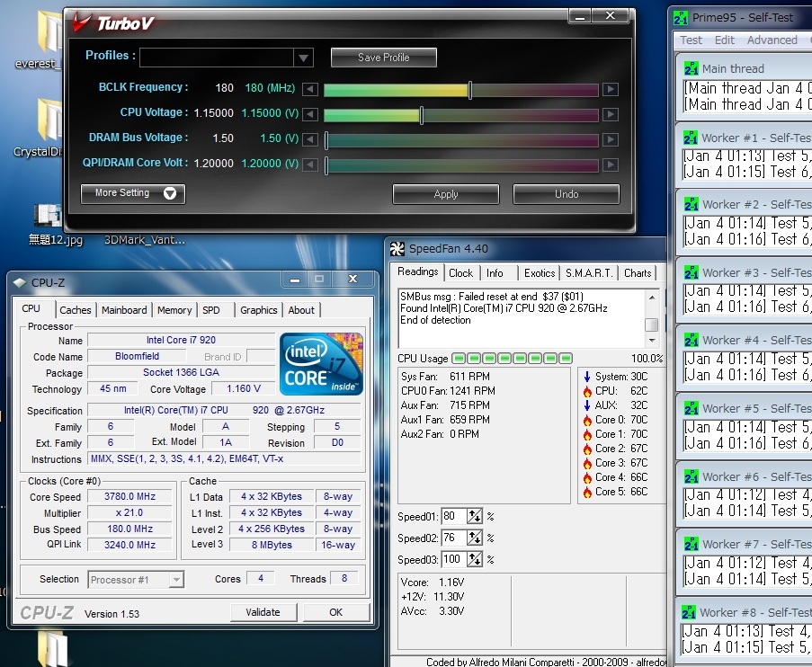Click the CPU Voltage slider handle

(x=421, y=115)
